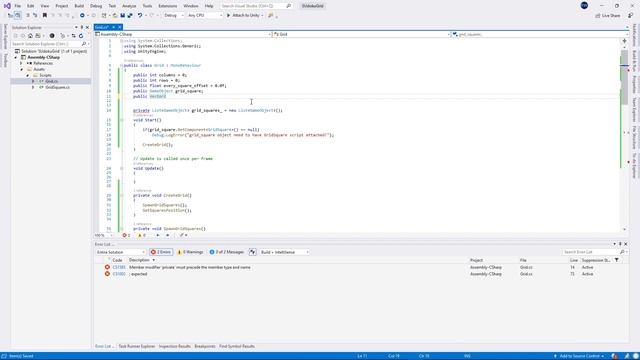
Task: Open the Debug menu
Action: click(96, 6)
